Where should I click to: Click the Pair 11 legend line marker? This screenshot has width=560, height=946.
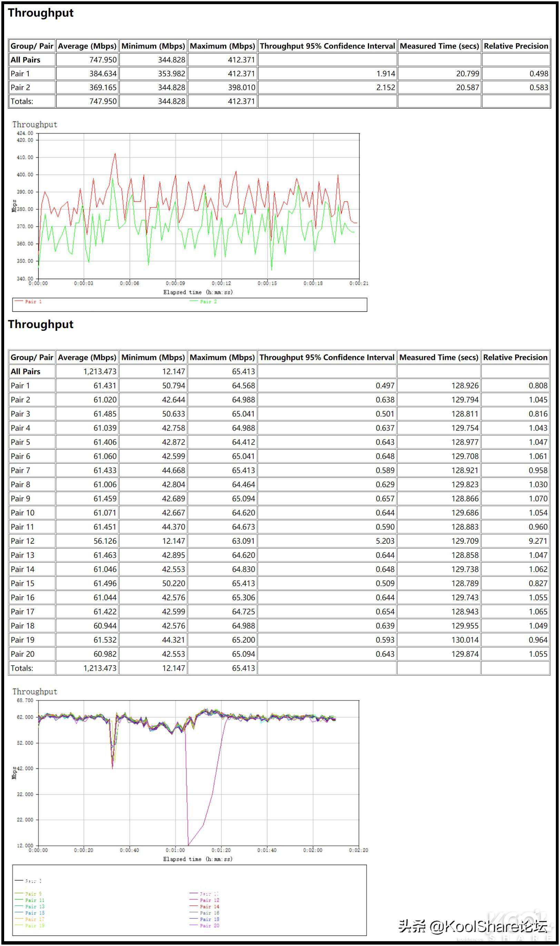click(19, 899)
